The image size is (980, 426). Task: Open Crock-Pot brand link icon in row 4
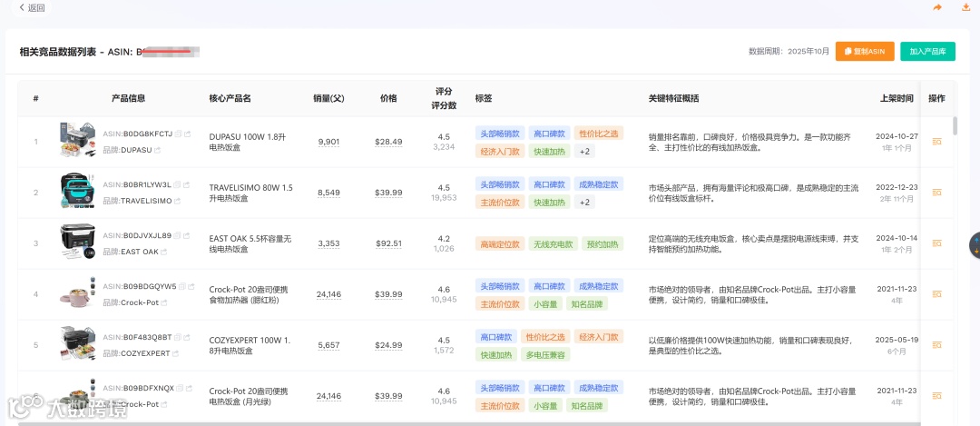163,302
